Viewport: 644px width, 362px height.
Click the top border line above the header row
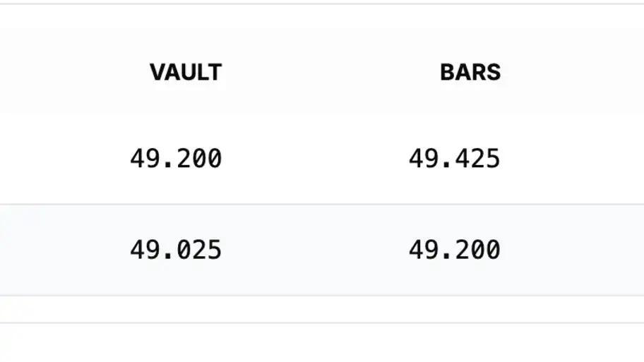coord(322,4)
